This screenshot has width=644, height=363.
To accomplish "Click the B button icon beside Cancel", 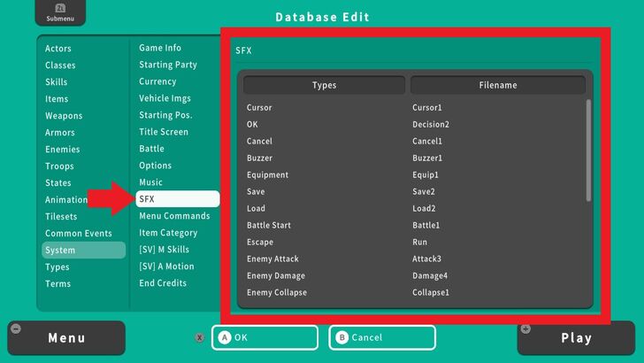I will (341, 337).
